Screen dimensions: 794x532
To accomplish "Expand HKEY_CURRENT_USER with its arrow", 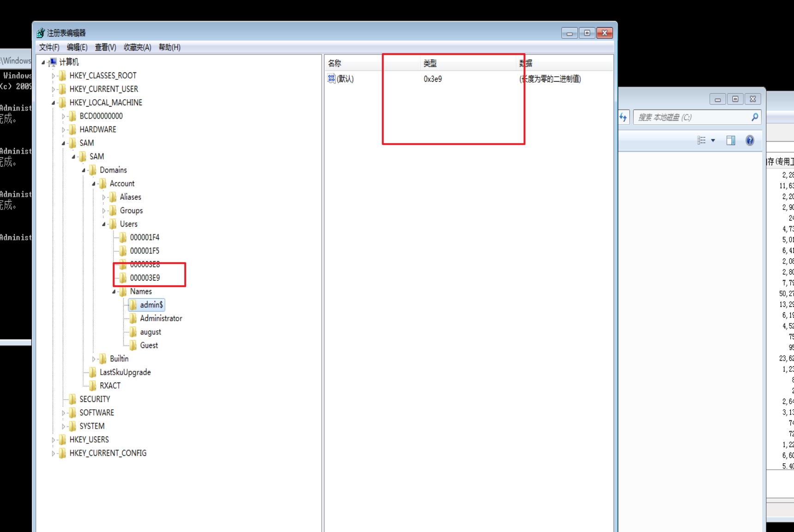I will pos(54,89).
